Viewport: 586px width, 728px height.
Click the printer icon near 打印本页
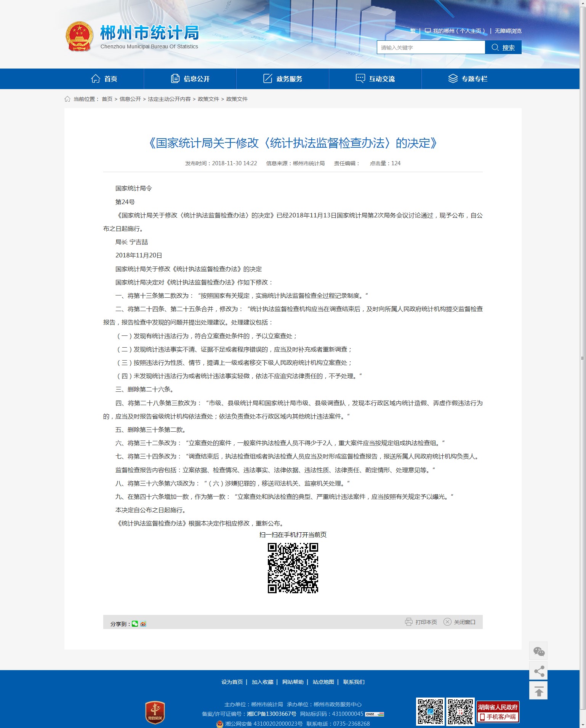[408, 622]
